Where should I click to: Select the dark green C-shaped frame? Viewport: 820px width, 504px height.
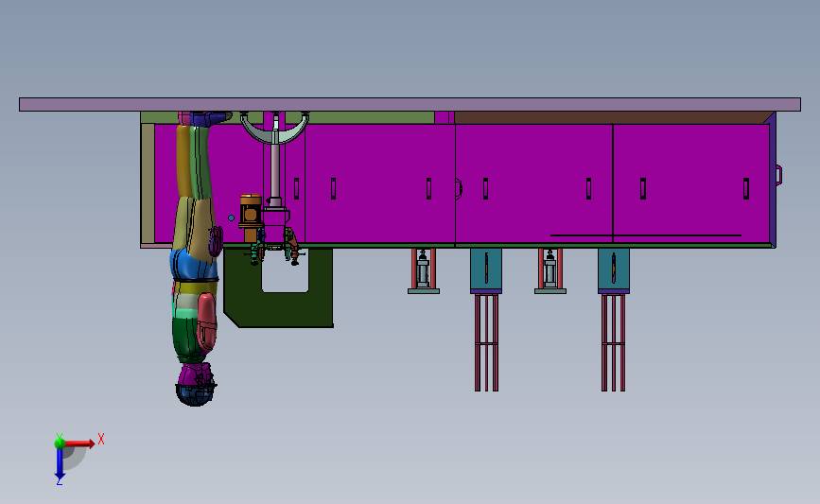pos(279,310)
